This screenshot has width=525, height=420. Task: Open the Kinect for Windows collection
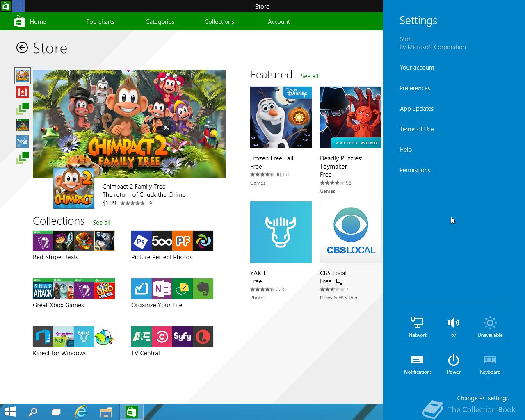pos(74,337)
